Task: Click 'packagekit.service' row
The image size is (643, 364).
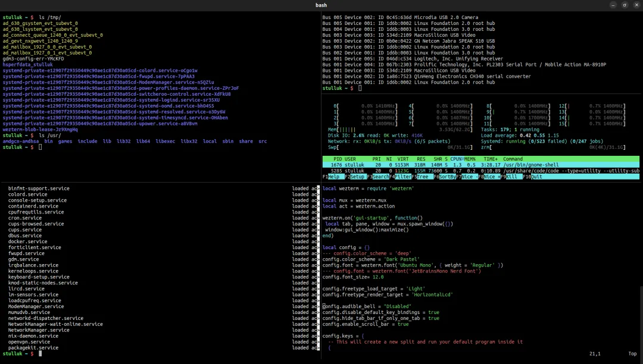Action: 33,347
